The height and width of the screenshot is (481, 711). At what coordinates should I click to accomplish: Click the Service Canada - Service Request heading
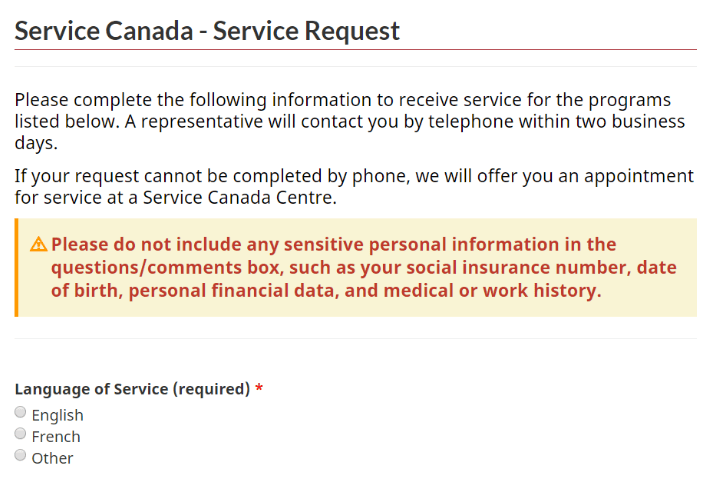(x=207, y=31)
